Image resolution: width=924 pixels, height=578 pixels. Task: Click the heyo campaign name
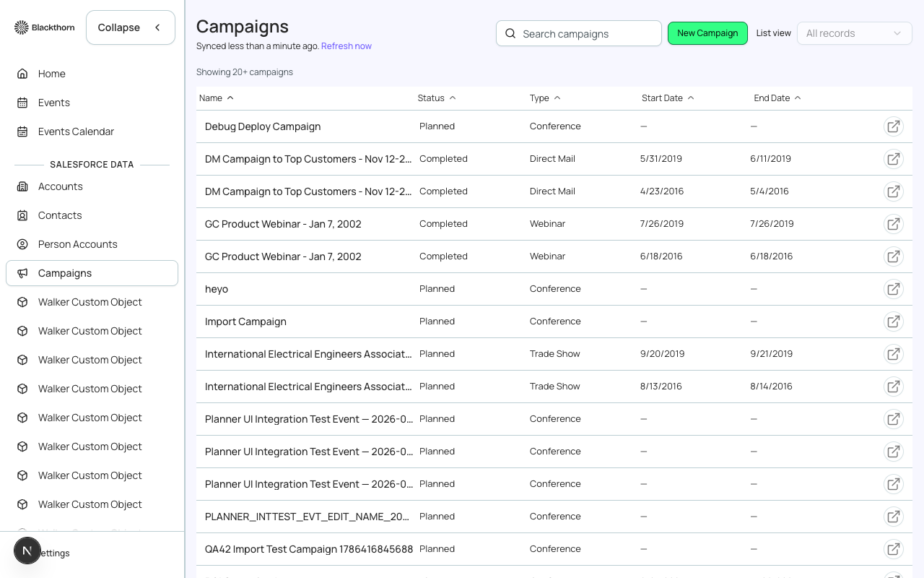pos(217,289)
